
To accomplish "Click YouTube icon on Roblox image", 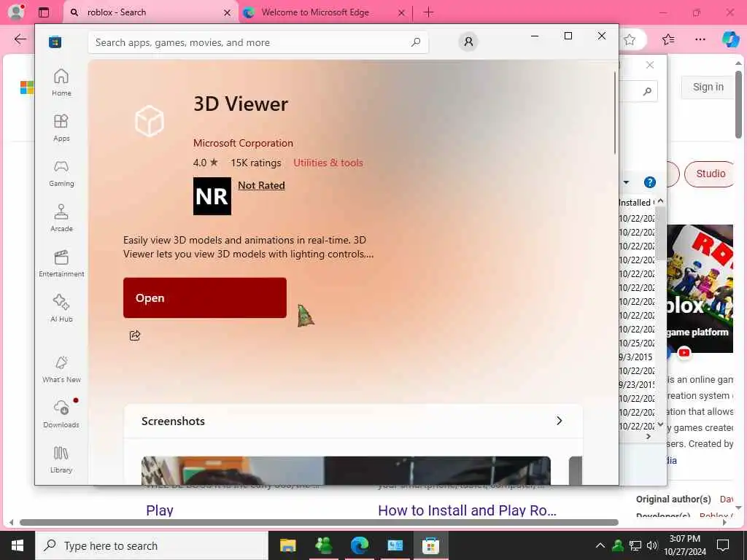I will coord(684,353).
